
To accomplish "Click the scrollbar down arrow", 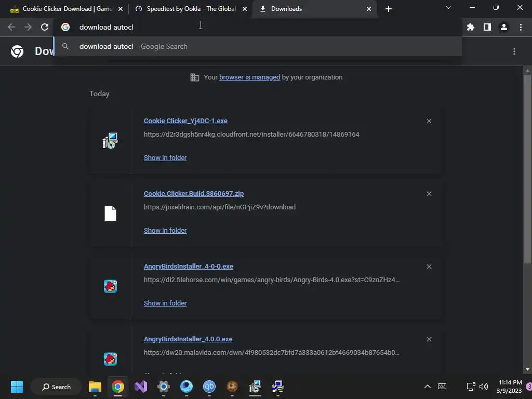I will pos(527,369).
